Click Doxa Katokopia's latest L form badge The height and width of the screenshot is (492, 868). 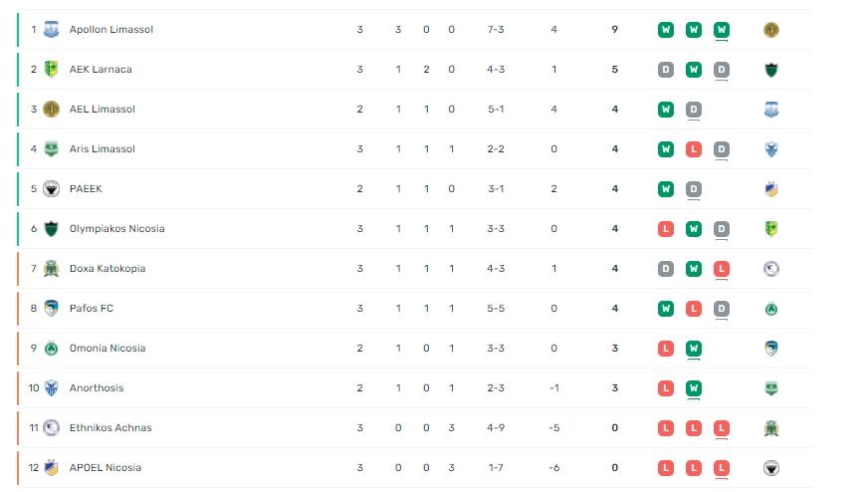pyautogui.click(x=722, y=269)
